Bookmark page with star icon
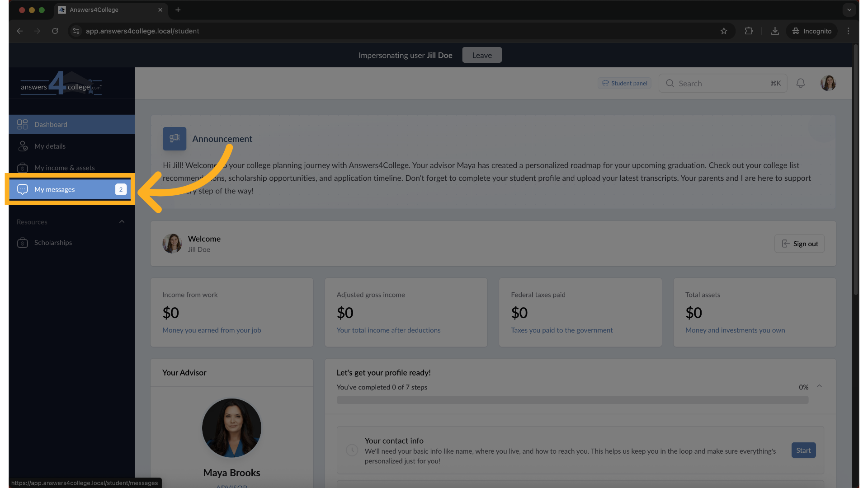The width and height of the screenshot is (868, 488). coord(724,31)
